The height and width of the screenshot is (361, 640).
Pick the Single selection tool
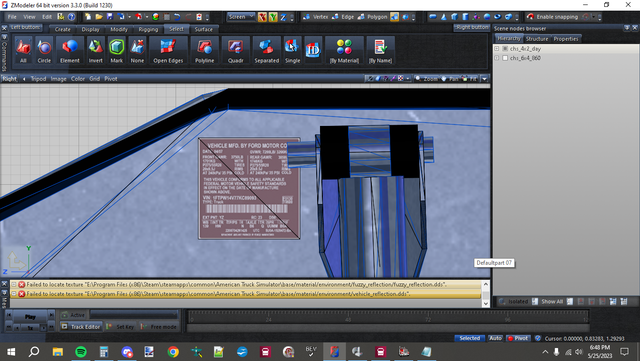pyautogui.click(x=292, y=50)
